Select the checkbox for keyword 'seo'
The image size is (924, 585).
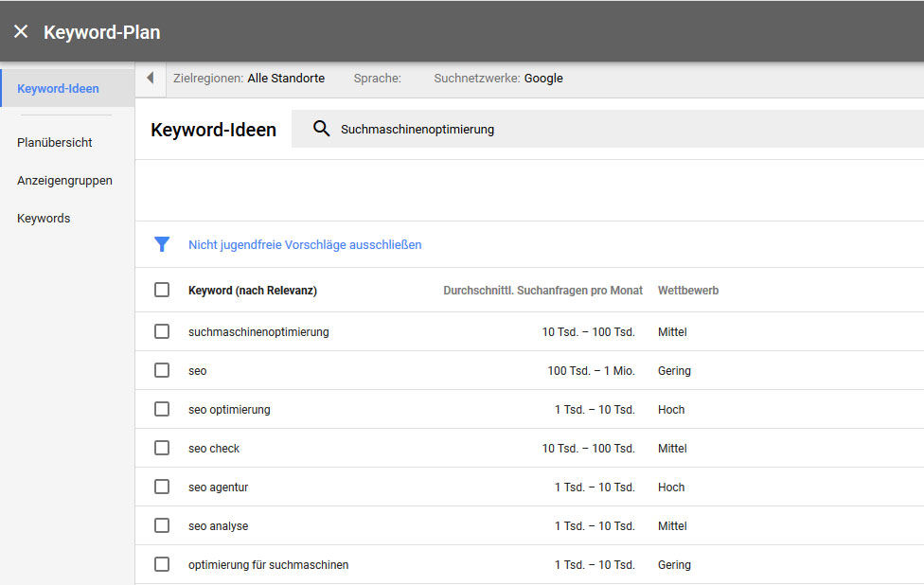162,370
